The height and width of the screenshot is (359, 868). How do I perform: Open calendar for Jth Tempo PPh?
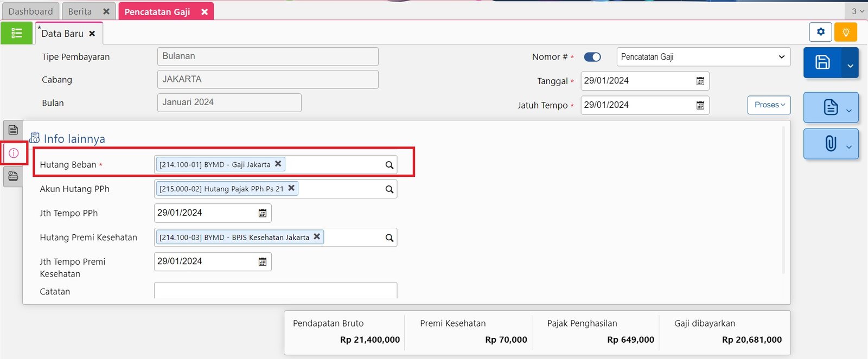263,213
